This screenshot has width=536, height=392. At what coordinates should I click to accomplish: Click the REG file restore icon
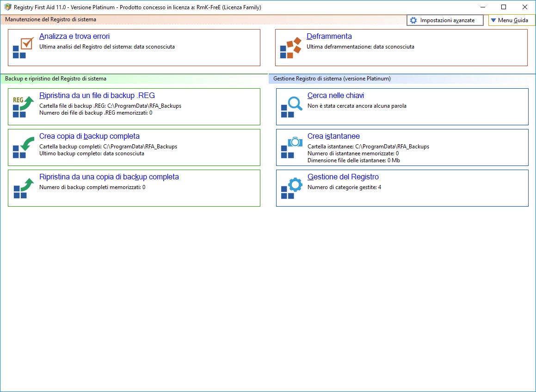click(23, 107)
